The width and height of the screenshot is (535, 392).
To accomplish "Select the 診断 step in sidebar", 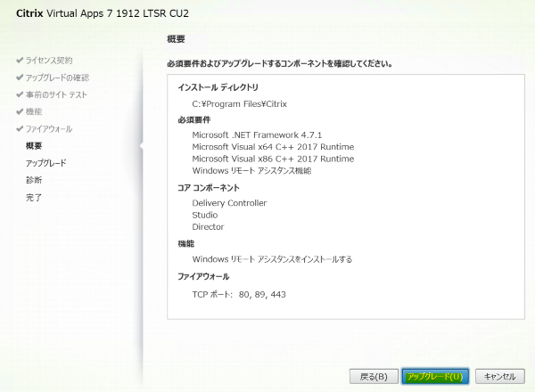I will pos(34,180).
